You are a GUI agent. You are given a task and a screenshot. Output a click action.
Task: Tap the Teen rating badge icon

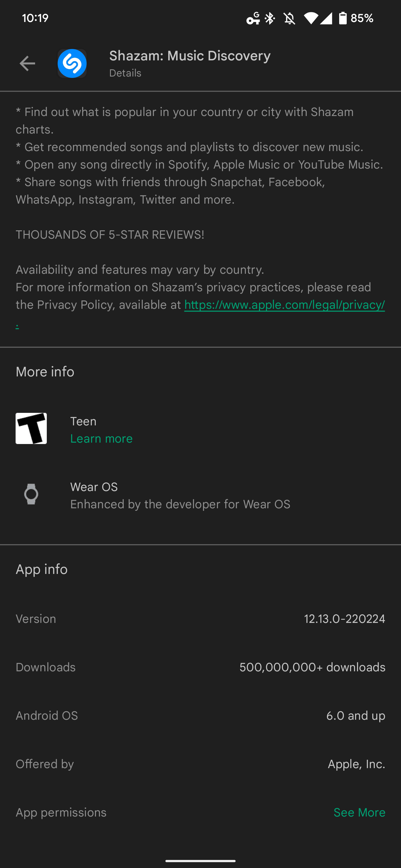point(31,428)
